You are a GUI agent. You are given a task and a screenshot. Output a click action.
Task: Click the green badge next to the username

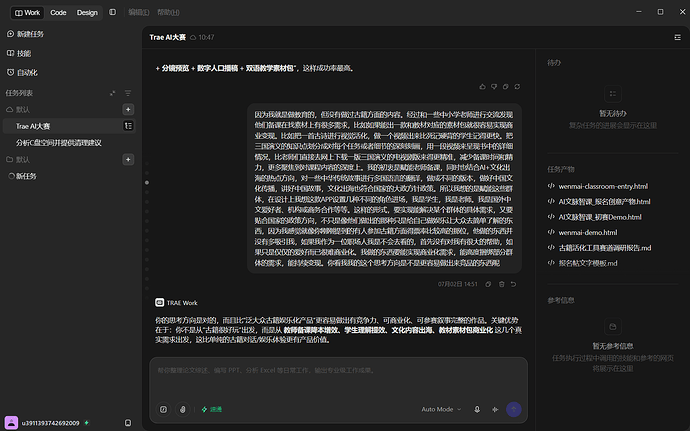87,423
